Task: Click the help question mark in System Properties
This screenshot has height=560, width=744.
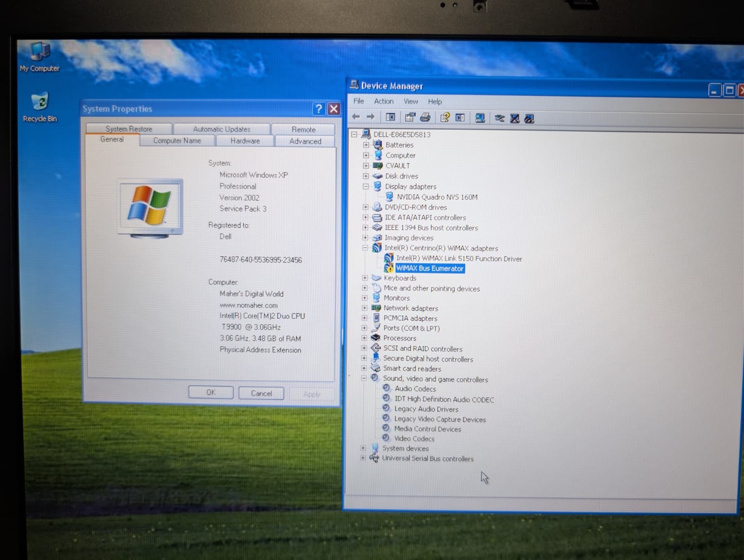Action: 319,109
